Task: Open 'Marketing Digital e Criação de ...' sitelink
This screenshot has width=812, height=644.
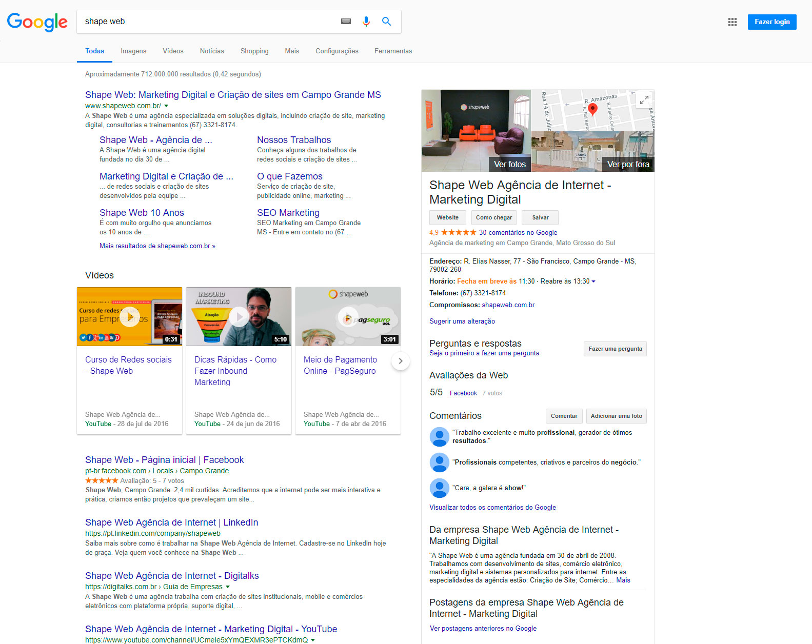Action: [x=166, y=176]
